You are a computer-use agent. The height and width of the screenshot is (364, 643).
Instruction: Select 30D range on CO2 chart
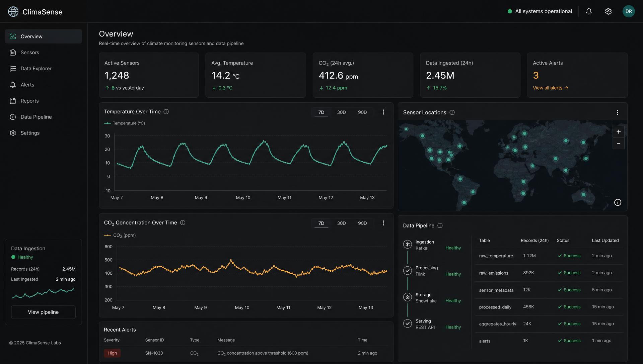tap(341, 223)
